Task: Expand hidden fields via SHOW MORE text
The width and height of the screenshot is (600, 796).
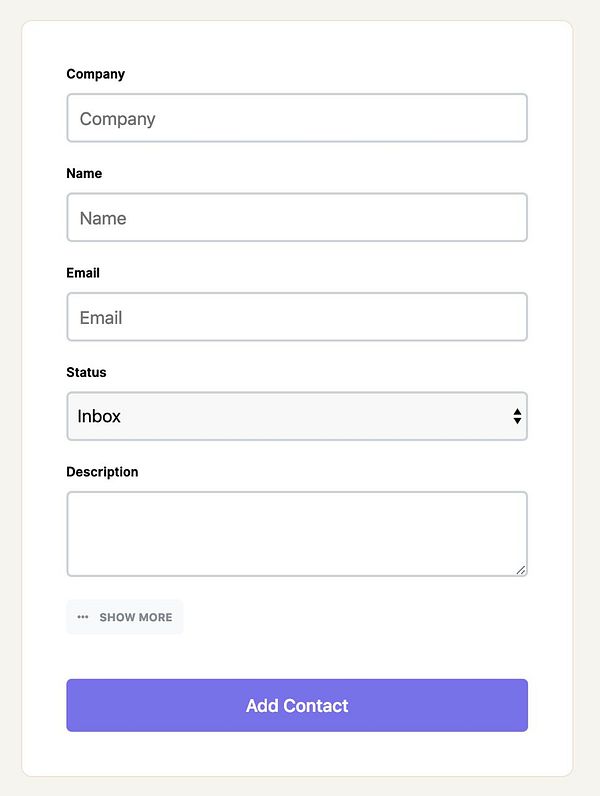Action: pyautogui.click(x=136, y=617)
